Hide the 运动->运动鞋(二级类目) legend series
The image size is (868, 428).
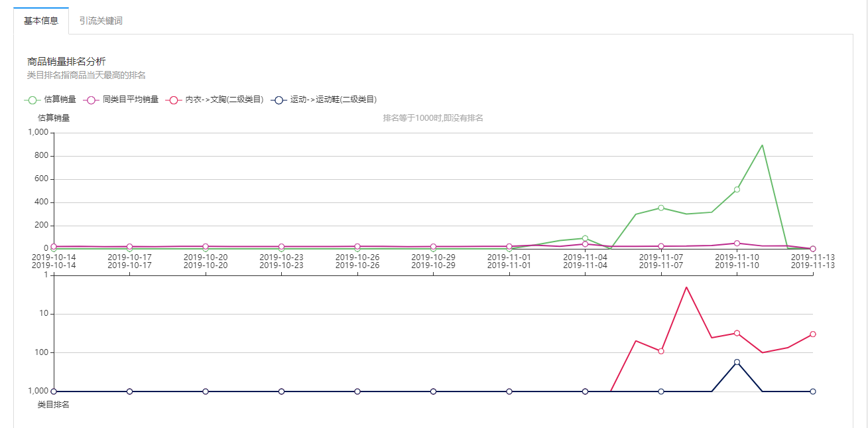[324, 100]
